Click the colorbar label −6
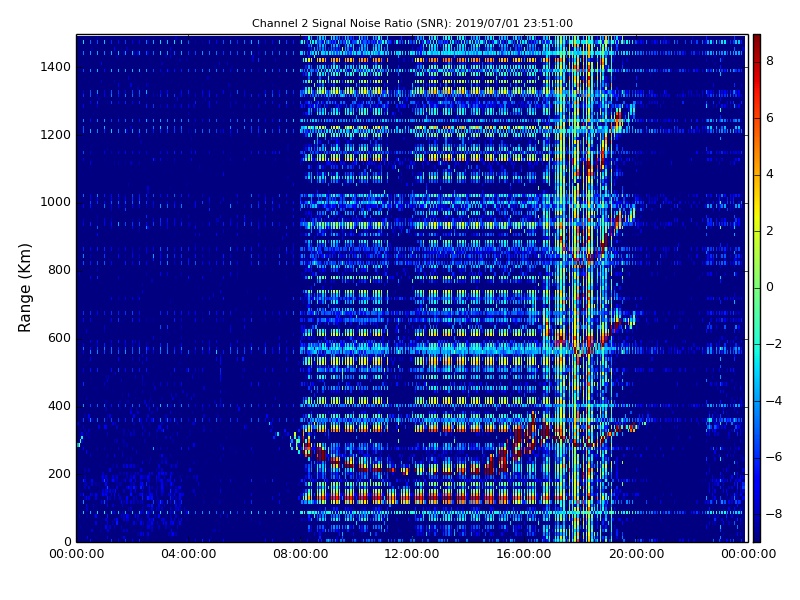 (774, 457)
